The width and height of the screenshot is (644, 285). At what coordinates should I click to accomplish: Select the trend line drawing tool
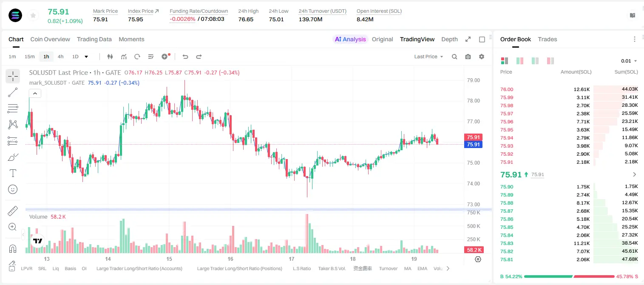(x=13, y=92)
